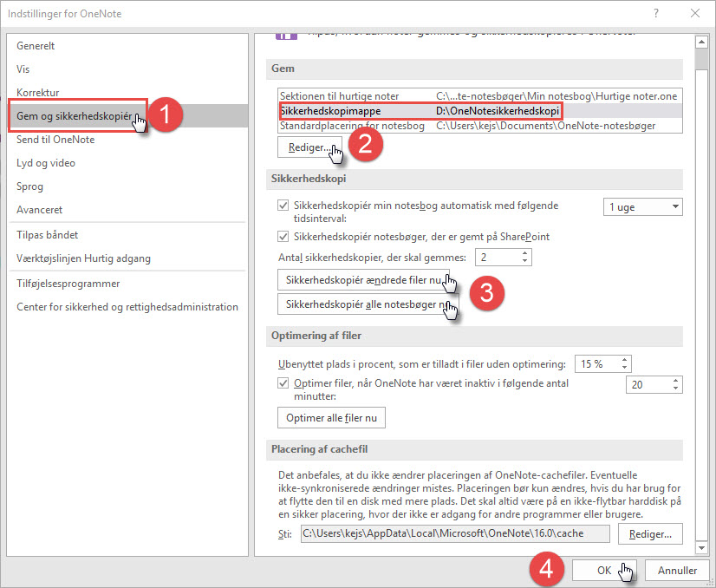Select 'Sektionen til hurtige noter' row
The height and width of the screenshot is (588, 716).
[480, 96]
